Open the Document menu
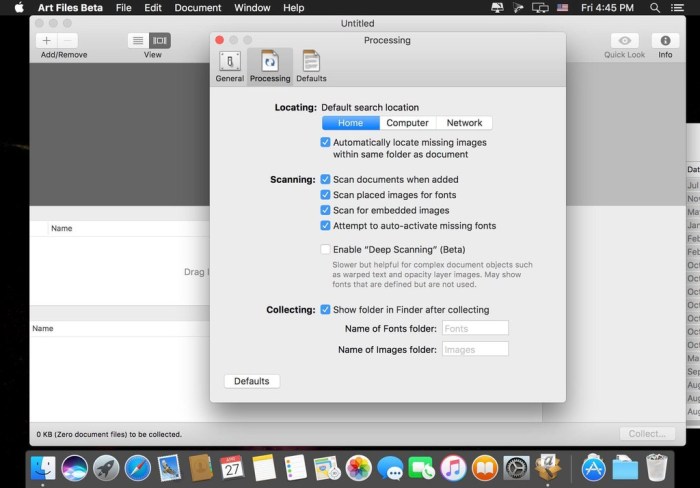700x488 pixels. point(198,8)
